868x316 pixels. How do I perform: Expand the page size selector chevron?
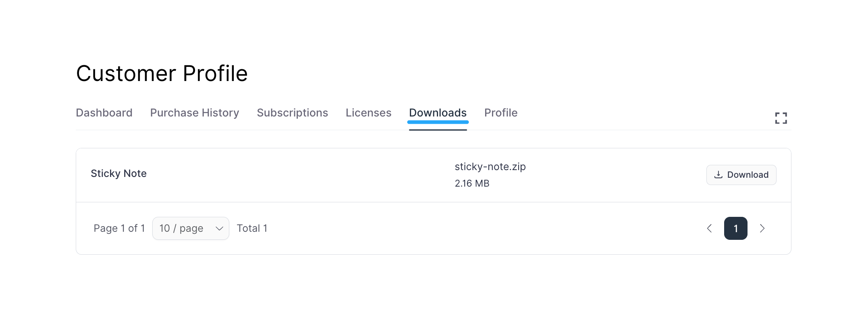[219, 228]
